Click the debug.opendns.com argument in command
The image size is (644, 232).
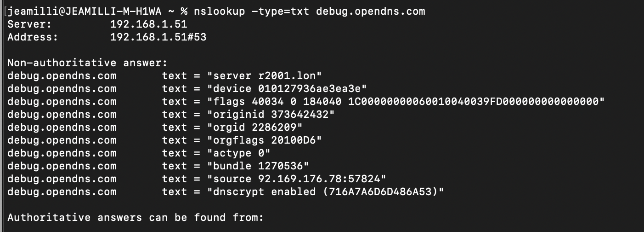[x=370, y=12]
